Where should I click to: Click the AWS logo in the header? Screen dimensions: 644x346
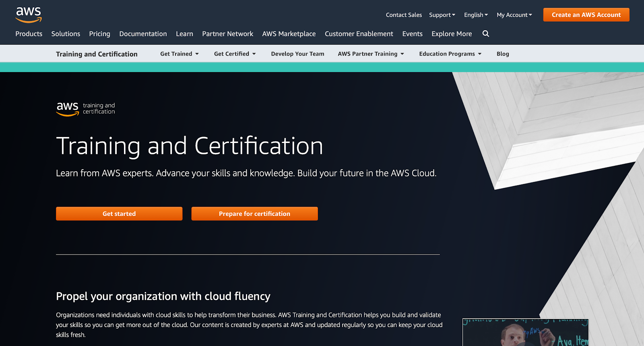(x=29, y=15)
